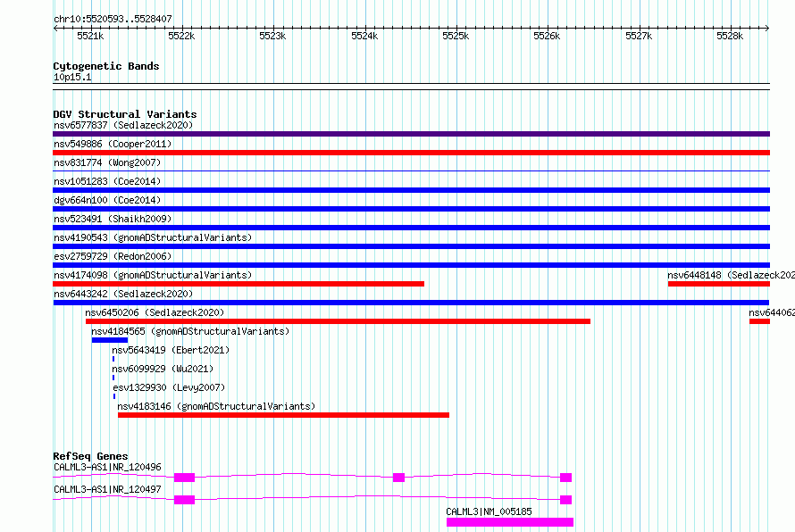
Task: Select the middle exon of NR_120496
Action: [399, 478]
